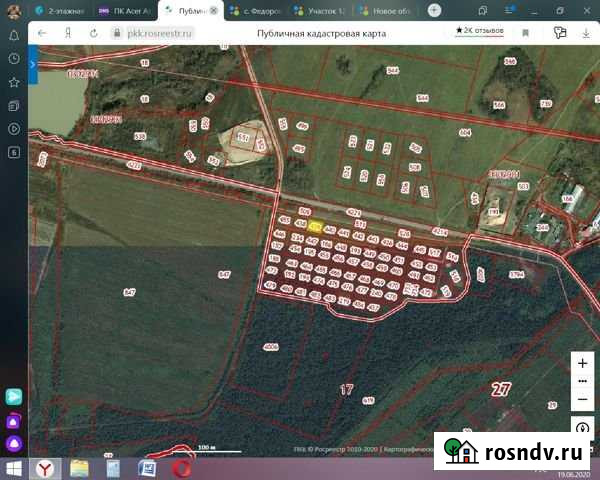Open notifications bell in sidebar
This screenshot has width=600, height=480.
point(14,34)
